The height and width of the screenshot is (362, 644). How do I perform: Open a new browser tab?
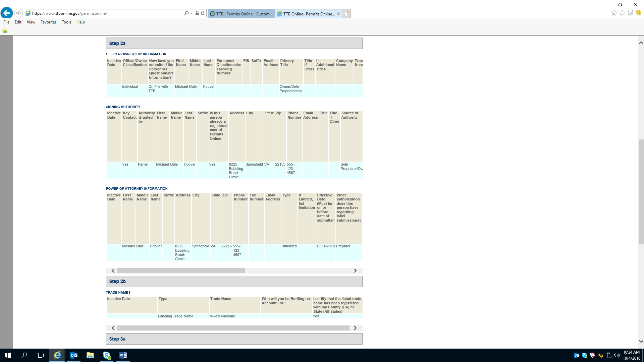[x=346, y=14]
